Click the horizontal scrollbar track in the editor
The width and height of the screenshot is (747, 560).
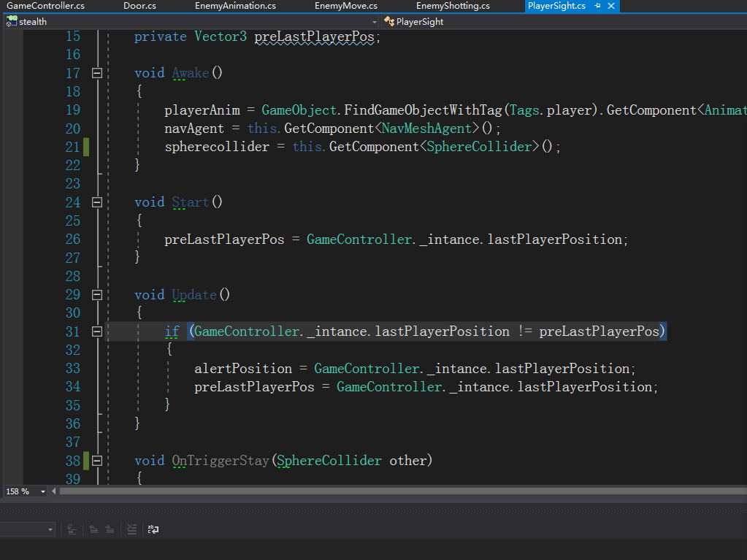(403, 491)
